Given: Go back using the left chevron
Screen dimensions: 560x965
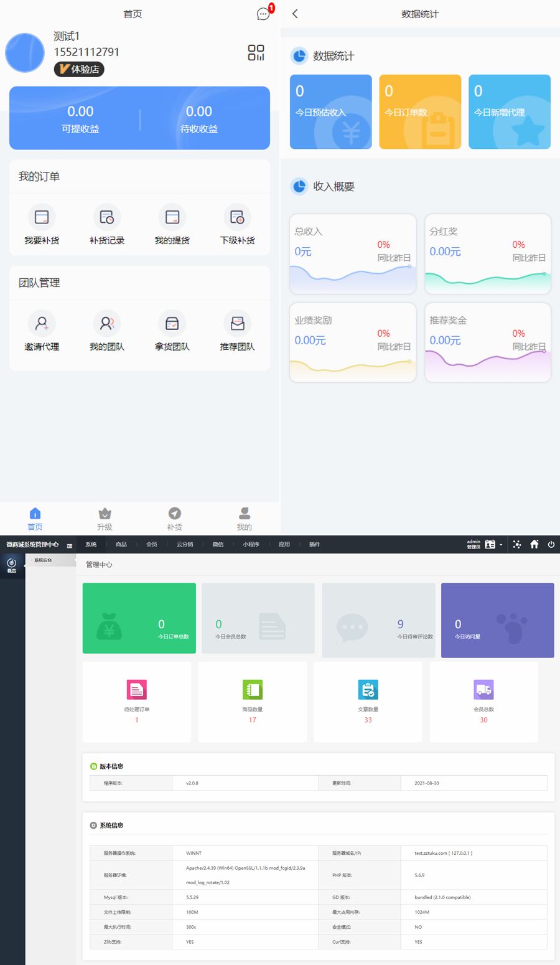Looking at the screenshot, I should point(295,14).
